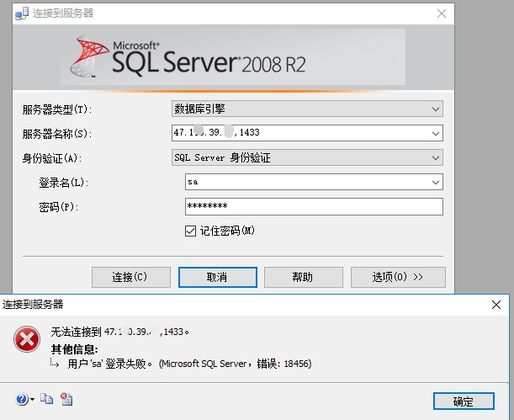Close the Connect to Server window
Screen dimensions: 514x420
pyautogui.click(x=442, y=13)
